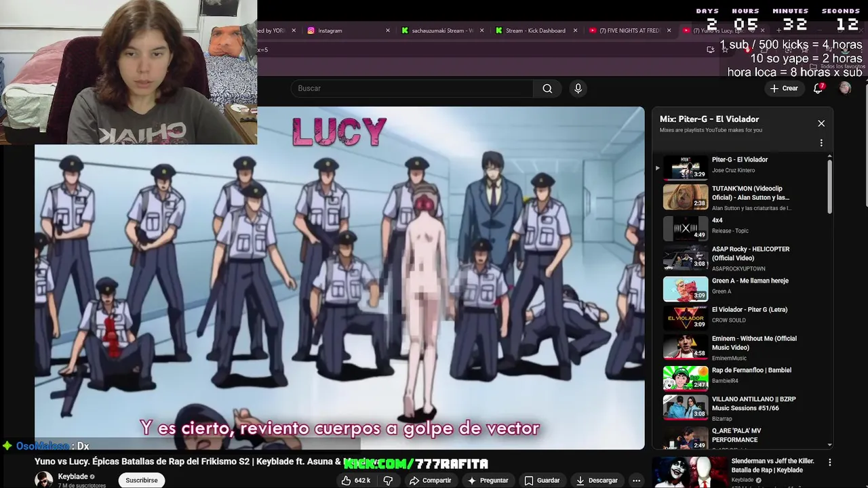This screenshot has width=868, height=488.
Task: Dislike the video with thumbs-down icon
Action: 389,481
